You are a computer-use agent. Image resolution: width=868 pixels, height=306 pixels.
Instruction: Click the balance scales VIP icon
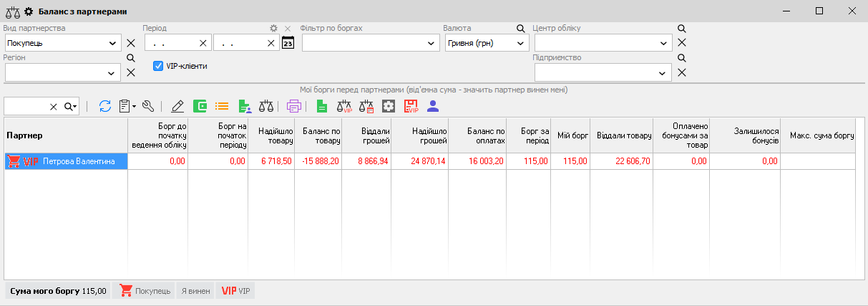(344, 106)
